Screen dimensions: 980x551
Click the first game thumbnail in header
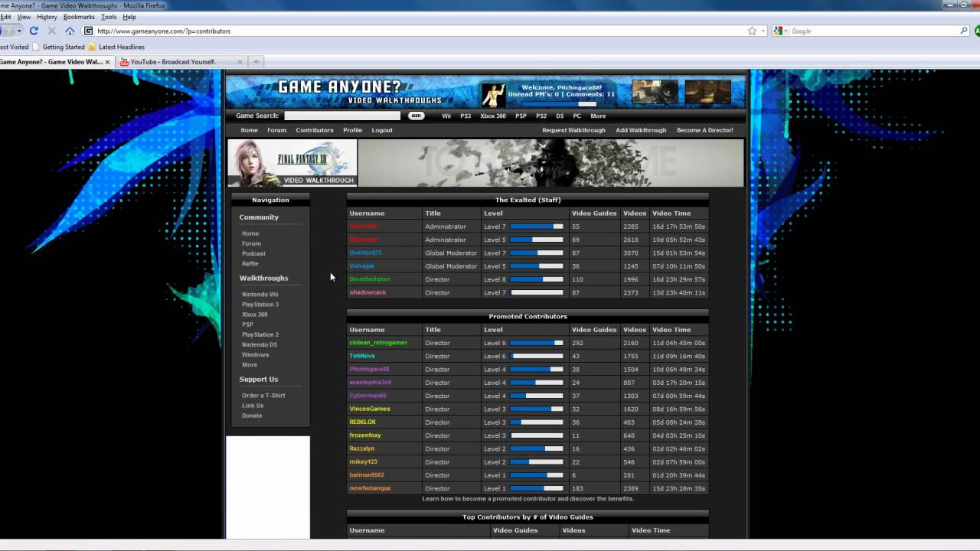click(x=655, y=92)
